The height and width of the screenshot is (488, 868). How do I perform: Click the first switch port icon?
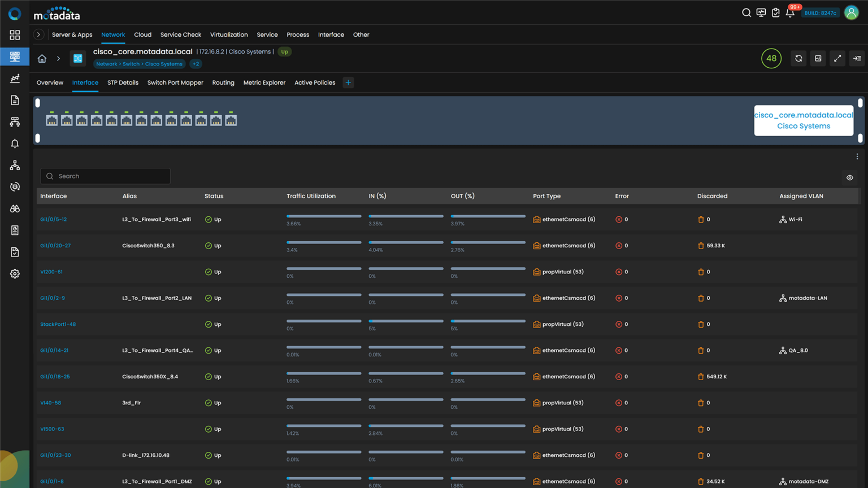point(52,119)
